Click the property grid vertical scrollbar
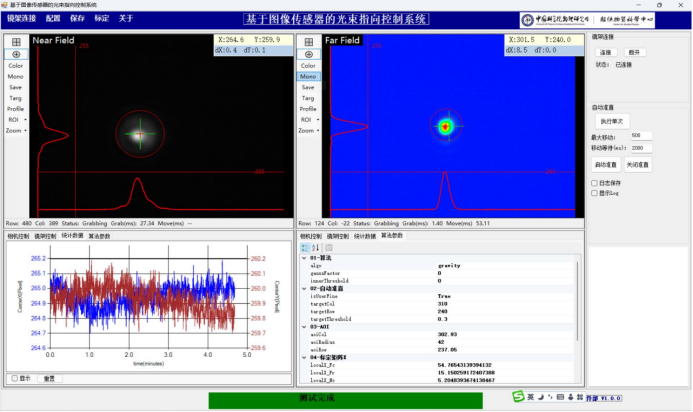This screenshot has width=693, height=412. coord(578,301)
